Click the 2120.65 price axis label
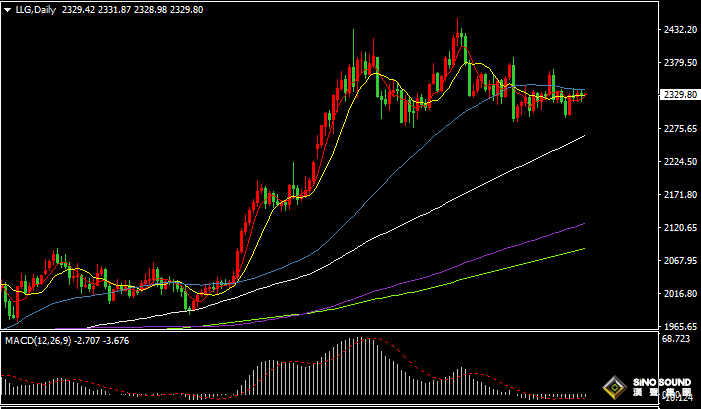This screenshot has height=409, width=701. coord(679,228)
